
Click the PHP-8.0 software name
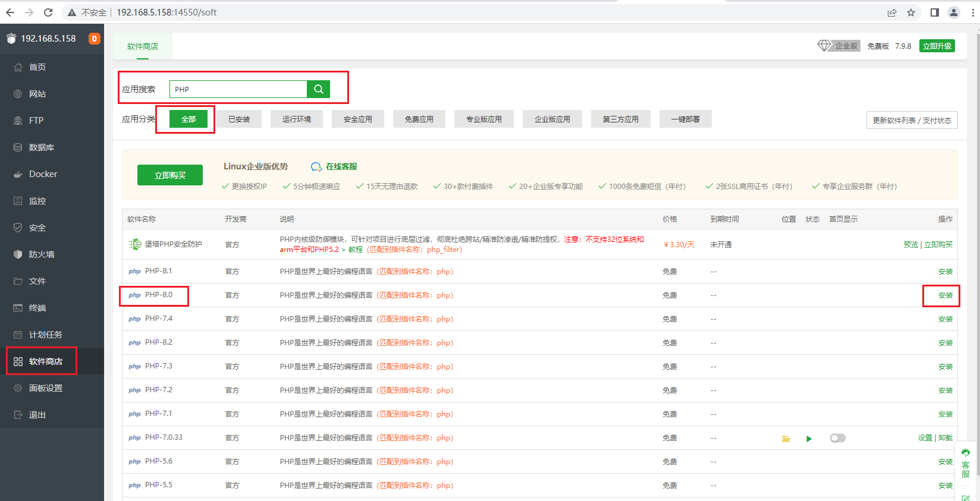point(159,295)
